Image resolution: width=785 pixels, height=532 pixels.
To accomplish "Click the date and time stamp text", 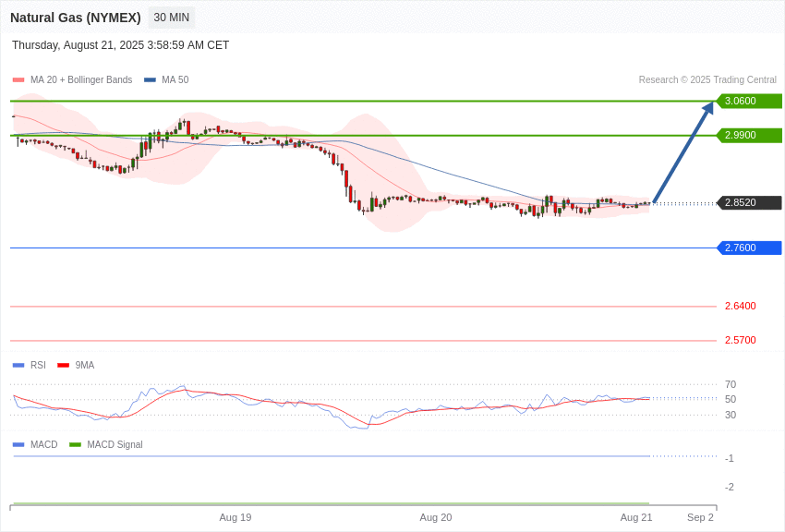I will click(x=120, y=45).
